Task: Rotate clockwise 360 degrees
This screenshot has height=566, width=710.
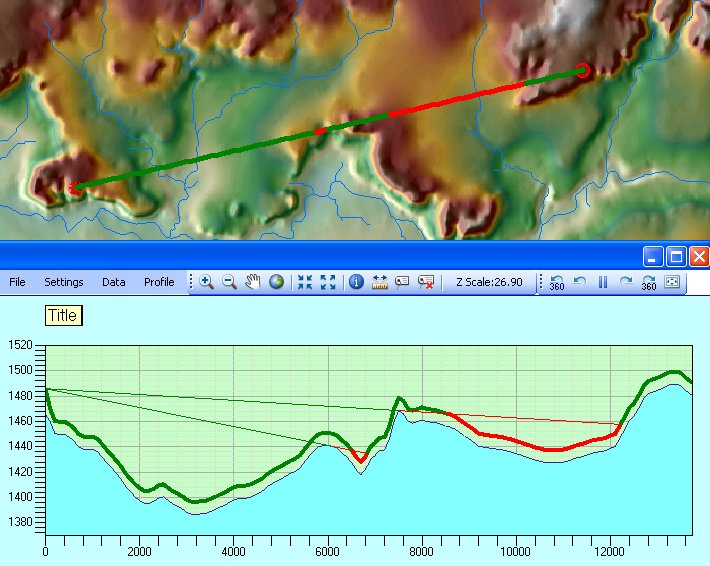Action: (x=649, y=283)
